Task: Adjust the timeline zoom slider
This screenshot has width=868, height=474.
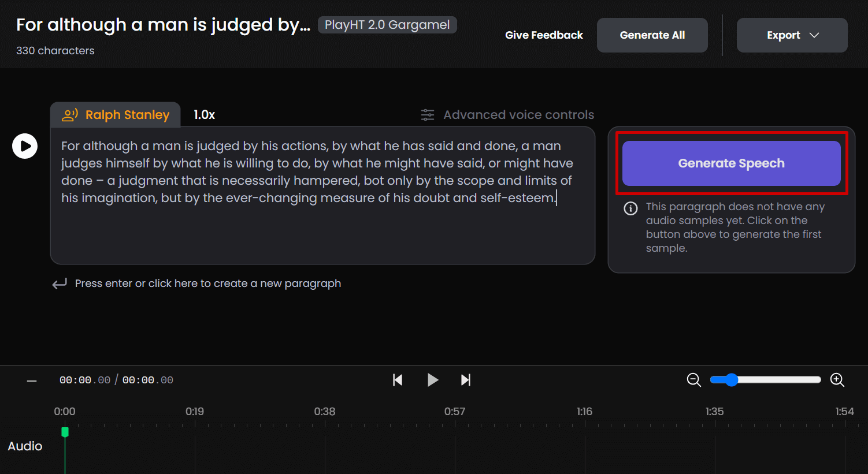Action: (732, 380)
